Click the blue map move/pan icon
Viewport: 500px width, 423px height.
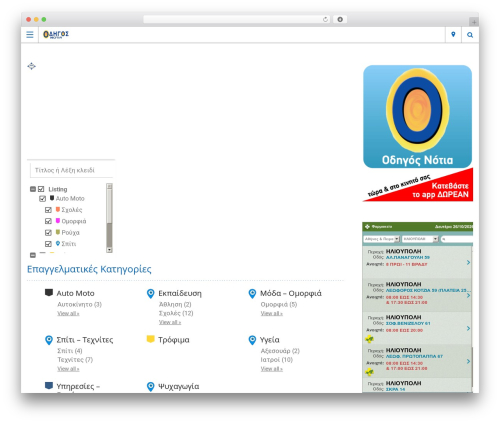pos(31,66)
